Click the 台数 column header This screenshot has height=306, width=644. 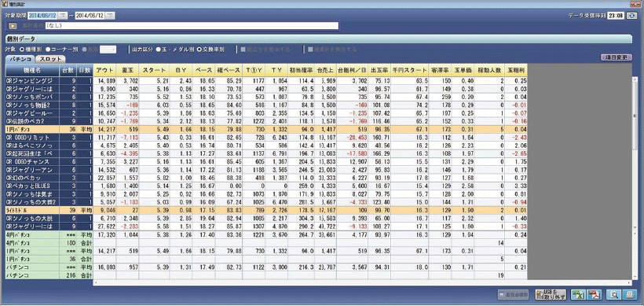click(68, 70)
